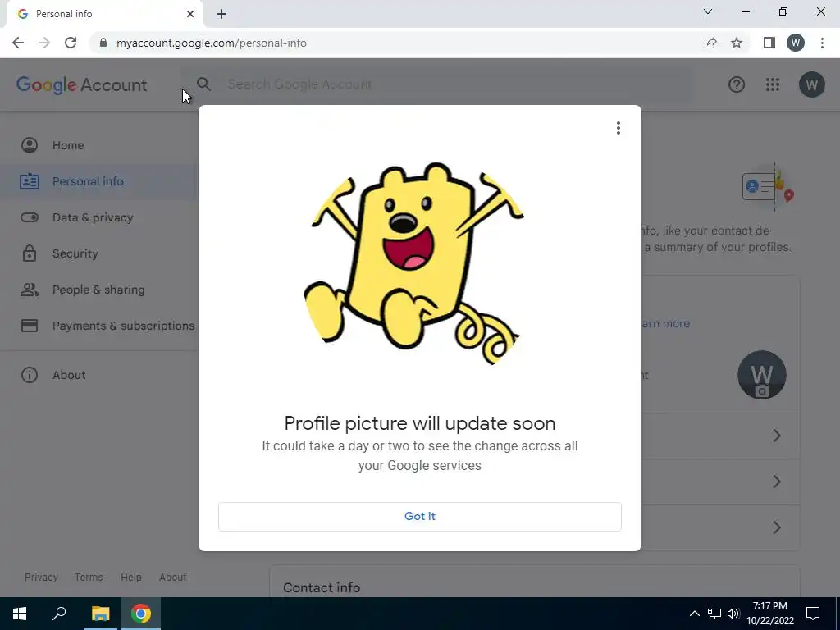Expand the first row chevron below the avatar
Image resolution: width=840 pixels, height=630 pixels.
(x=777, y=436)
